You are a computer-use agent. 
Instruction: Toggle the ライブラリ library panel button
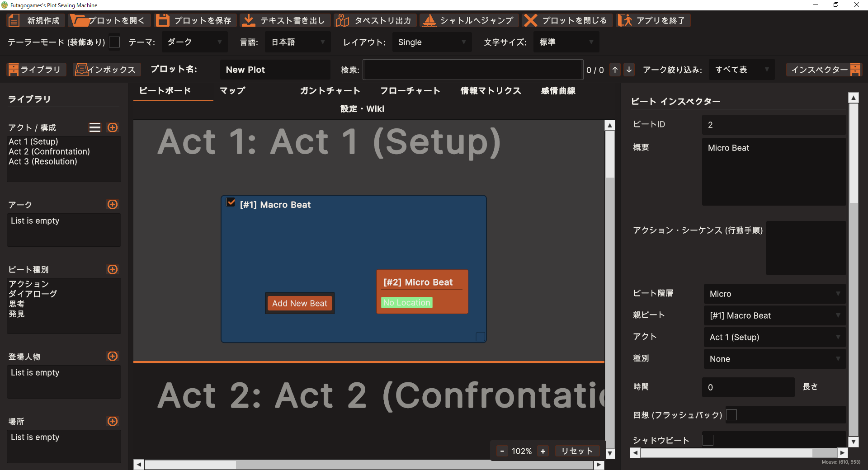(x=37, y=70)
